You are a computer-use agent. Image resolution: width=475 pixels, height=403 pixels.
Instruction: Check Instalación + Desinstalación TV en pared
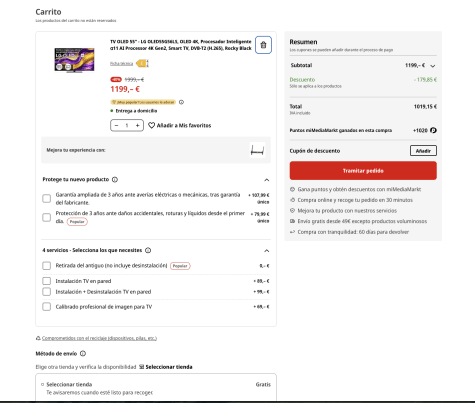click(47, 292)
